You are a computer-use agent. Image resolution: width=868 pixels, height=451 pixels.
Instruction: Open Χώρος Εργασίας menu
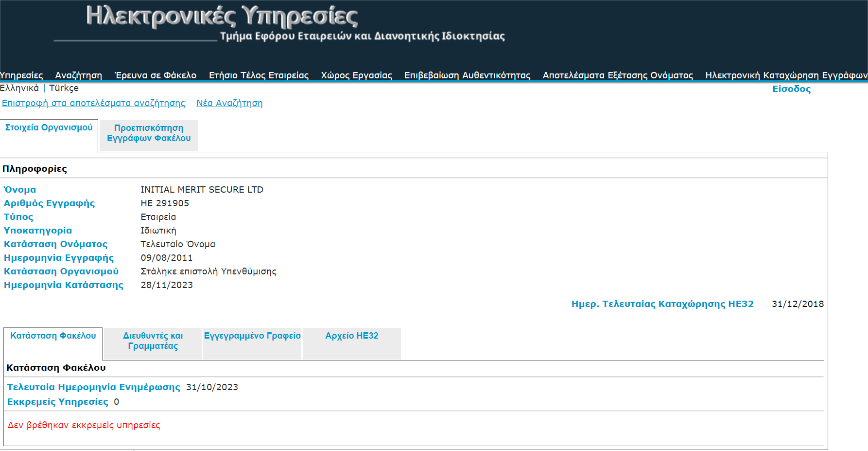click(x=356, y=75)
